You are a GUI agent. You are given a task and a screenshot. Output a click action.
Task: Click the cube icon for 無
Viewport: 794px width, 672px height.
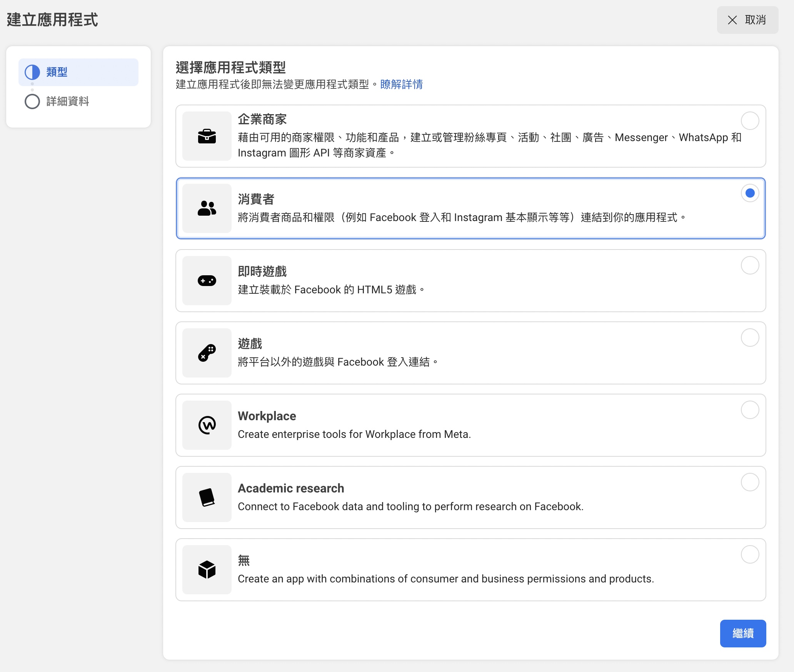tap(207, 570)
